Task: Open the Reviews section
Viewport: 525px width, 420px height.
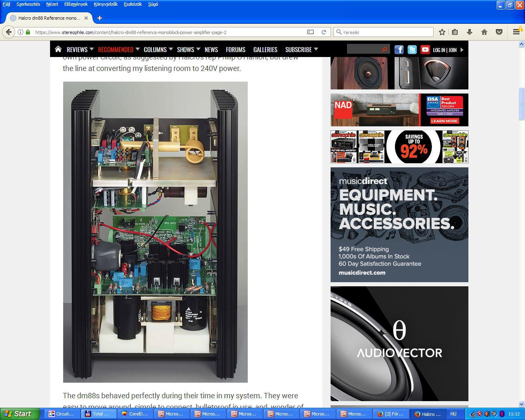Action: click(77, 49)
